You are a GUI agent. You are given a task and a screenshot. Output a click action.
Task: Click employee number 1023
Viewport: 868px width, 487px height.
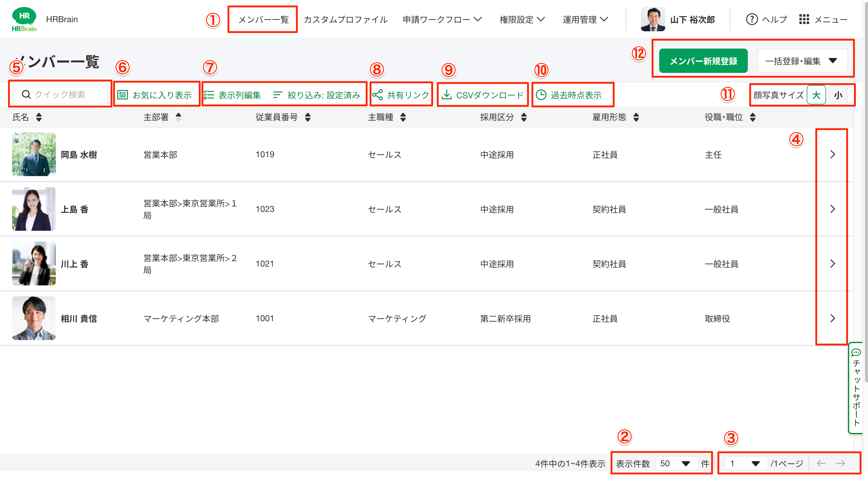(x=265, y=209)
